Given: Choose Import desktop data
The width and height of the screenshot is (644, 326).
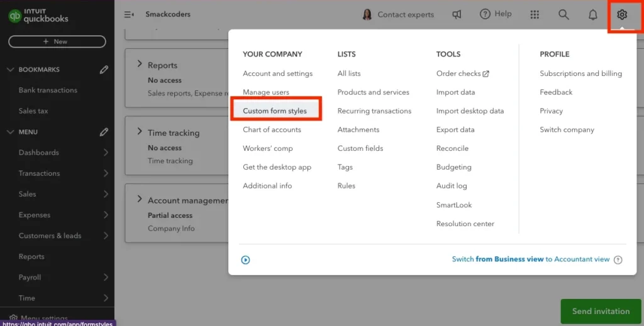Looking at the screenshot, I should pos(470,111).
